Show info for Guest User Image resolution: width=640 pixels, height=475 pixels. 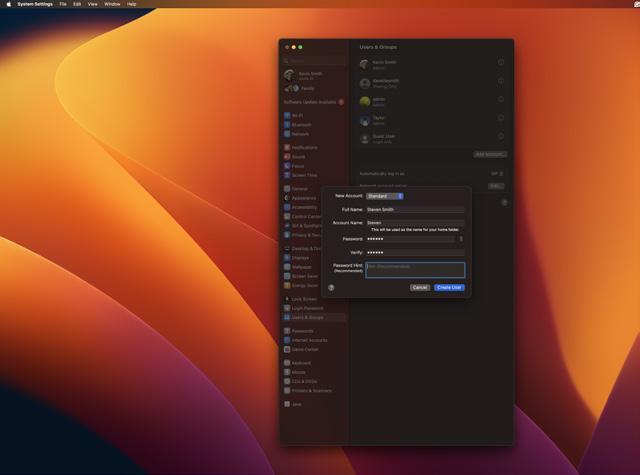click(x=501, y=136)
